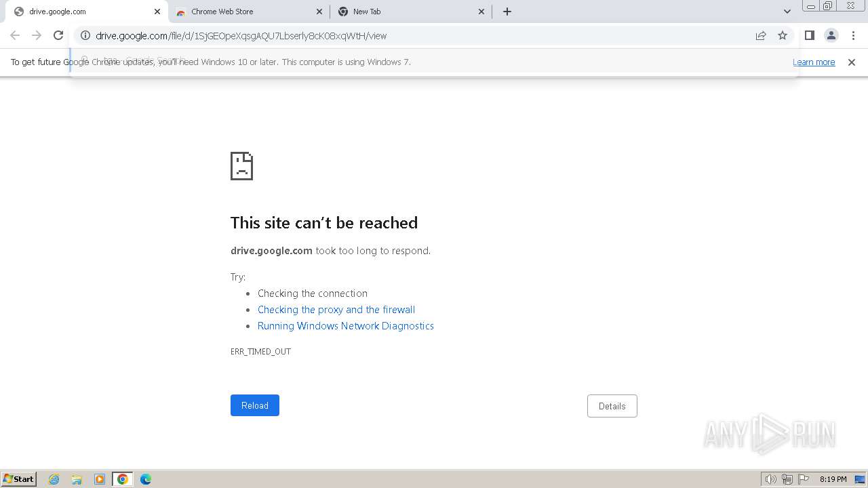
Task: Open a new tab with plus button
Action: (x=507, y=12)
